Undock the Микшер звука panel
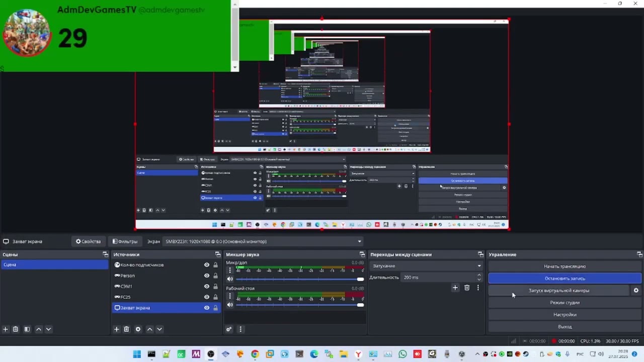This screenshot has height=362, width=644. [362, 254]
